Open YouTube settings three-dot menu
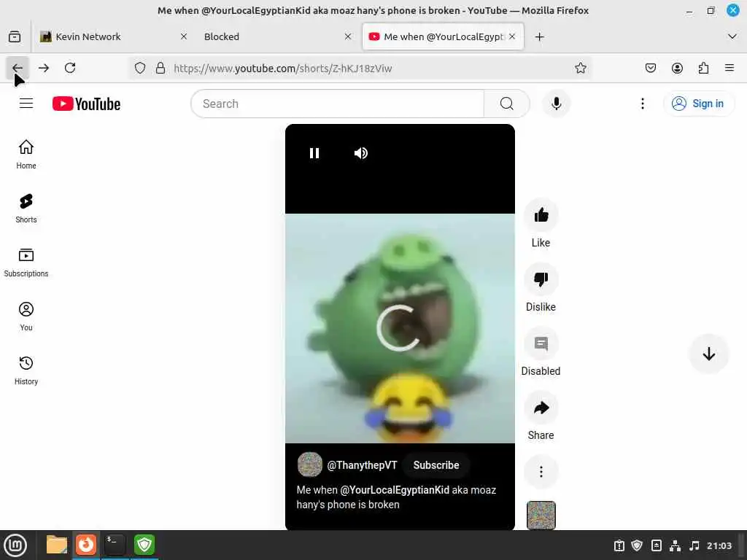This screenshot has height=560, width=747. pos(642,104)
